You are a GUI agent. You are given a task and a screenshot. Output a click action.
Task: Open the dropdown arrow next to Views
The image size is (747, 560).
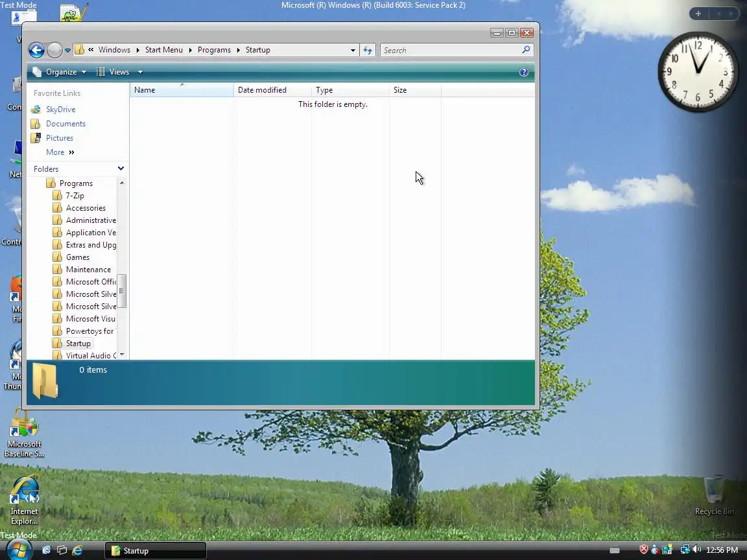[x=140, y=72]
